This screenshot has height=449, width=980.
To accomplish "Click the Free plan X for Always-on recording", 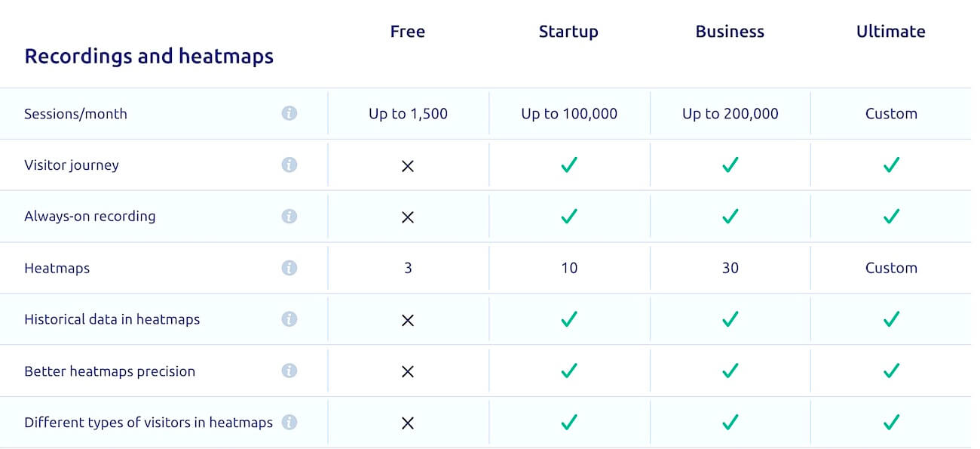I will click(408, 217).
